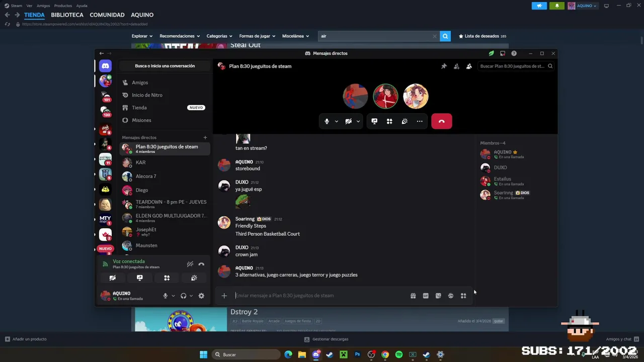644x362 pixels.
Task: Open pinned messages in Discord chat header
Action: click(444, 66)
